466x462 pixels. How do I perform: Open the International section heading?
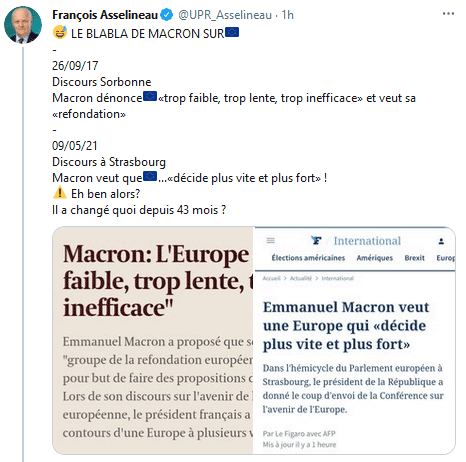coord(367,241)
